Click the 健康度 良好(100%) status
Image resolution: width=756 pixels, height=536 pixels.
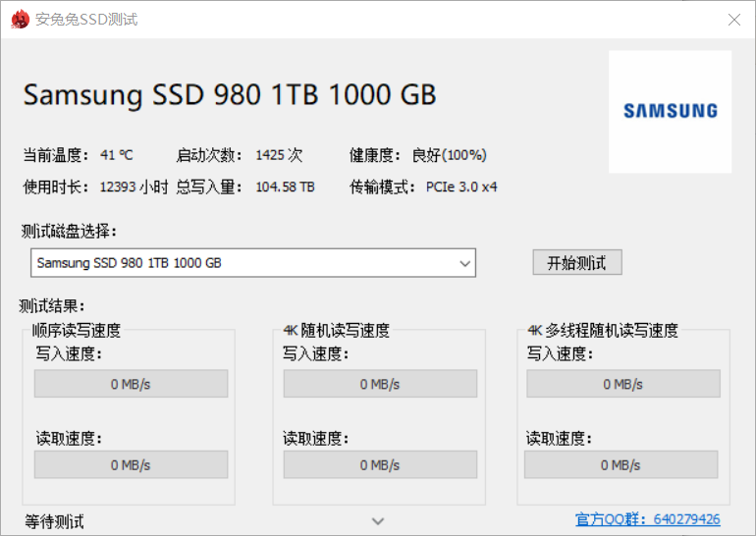[x=450, y=155]
